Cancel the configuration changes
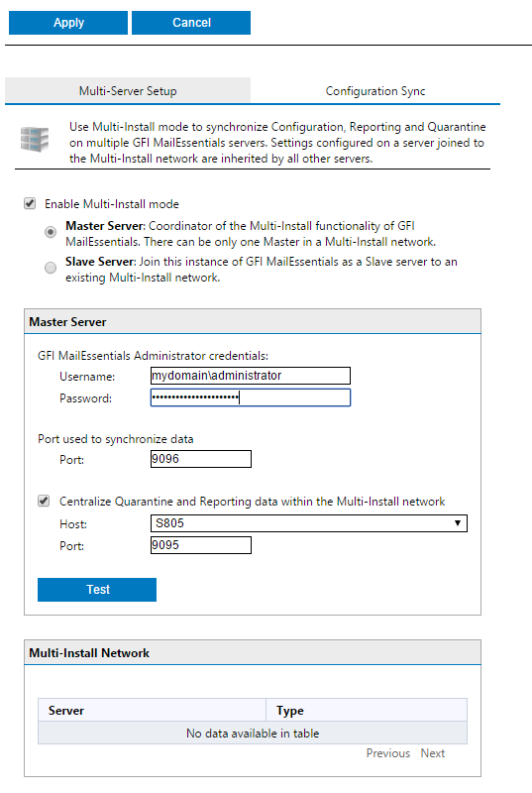532x793 pixels. [191, 23]
